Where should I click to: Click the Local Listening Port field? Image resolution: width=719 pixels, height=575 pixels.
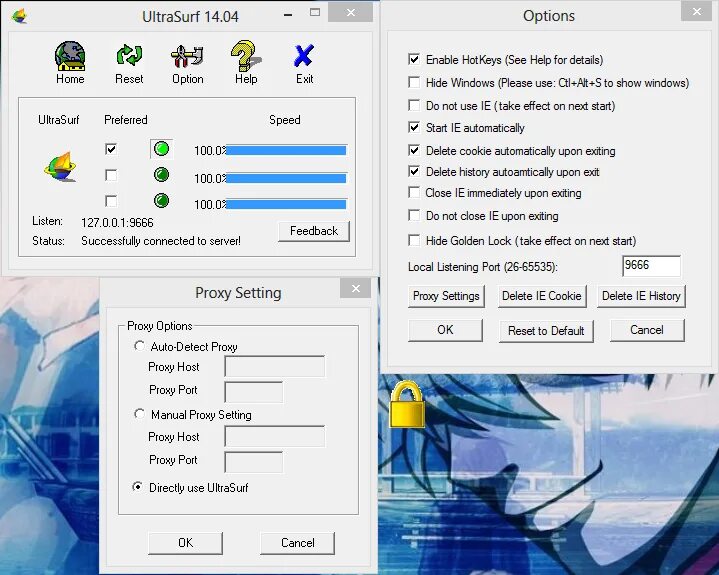click(x=651, y=266)
